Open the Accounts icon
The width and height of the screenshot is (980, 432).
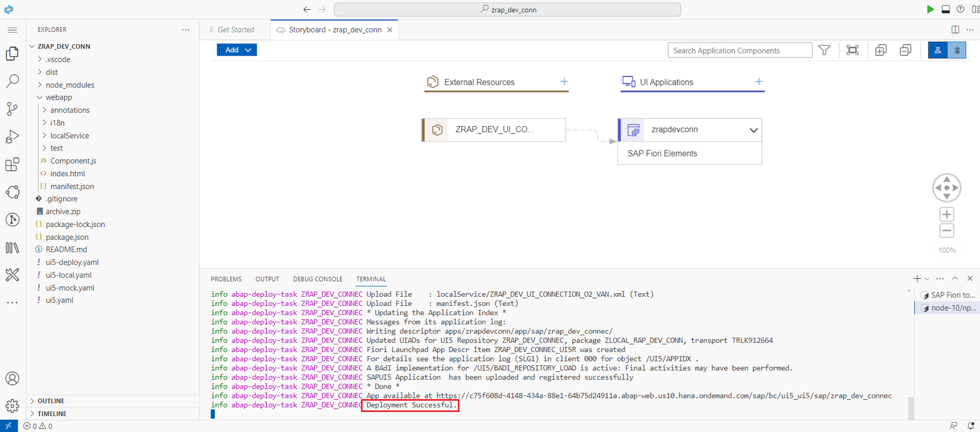point(12,379)
